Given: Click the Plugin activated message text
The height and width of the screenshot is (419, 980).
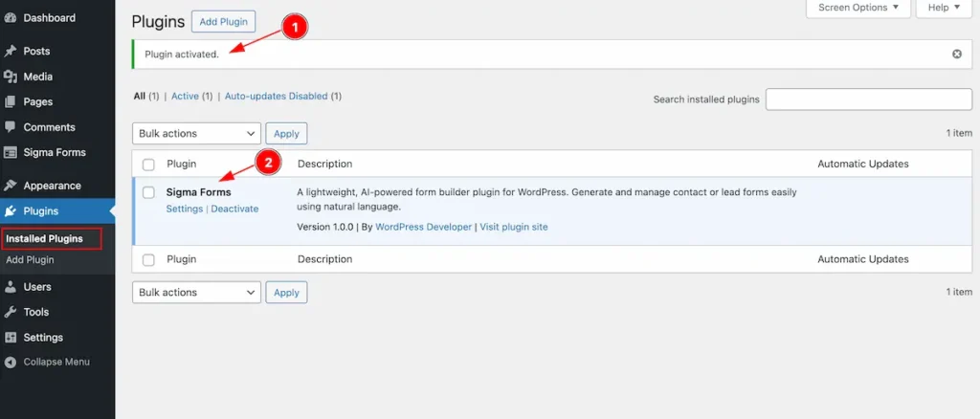Looking at the screenshot, I should point(182,55).
